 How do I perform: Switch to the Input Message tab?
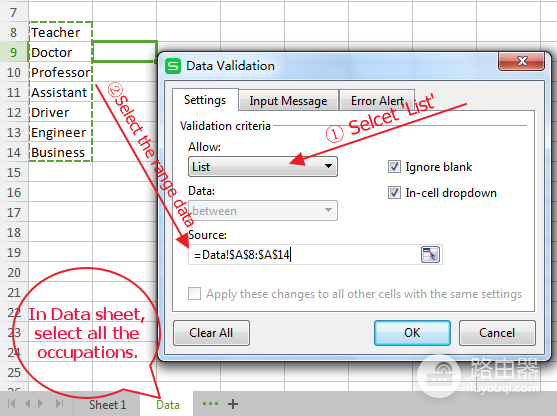288,101
